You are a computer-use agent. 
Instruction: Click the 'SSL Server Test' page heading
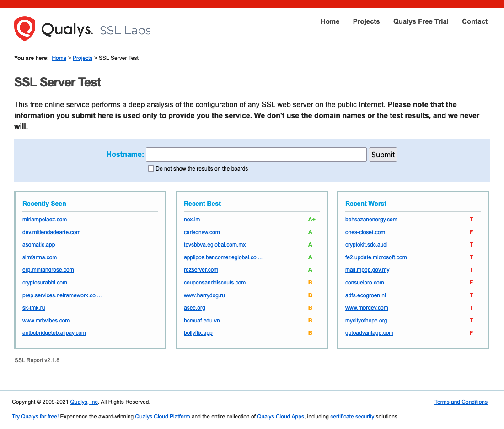[x=58, y=82]
